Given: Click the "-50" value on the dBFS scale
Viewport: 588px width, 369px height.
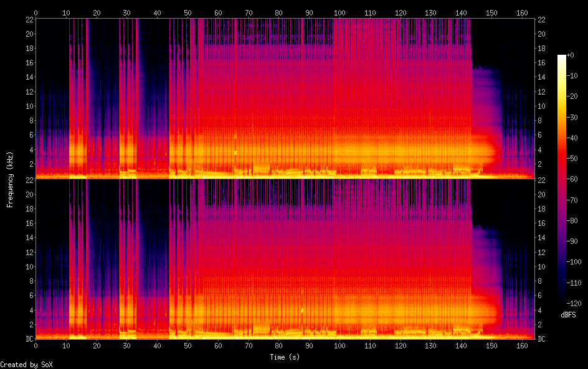Looking at the screenshot, I should coord(572,159).
